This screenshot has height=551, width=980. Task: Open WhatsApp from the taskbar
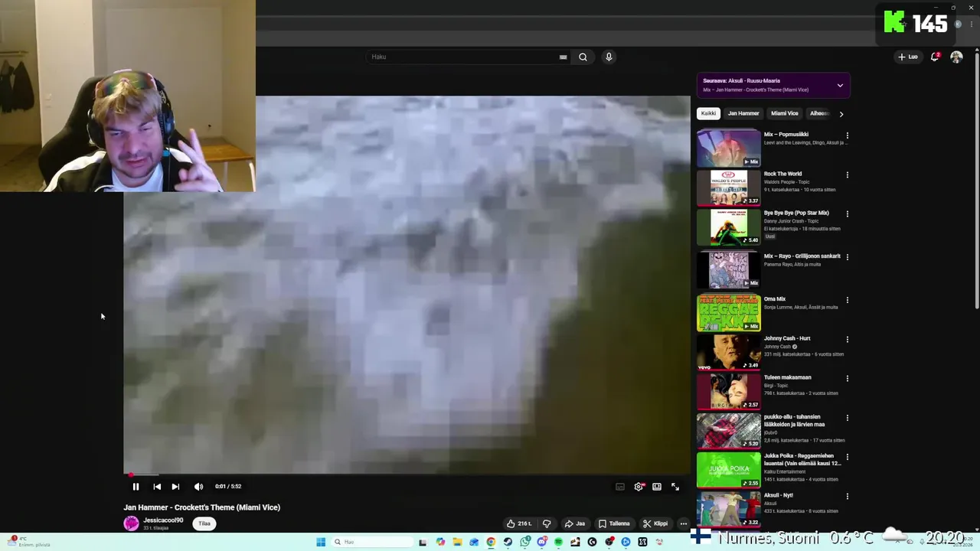[524, 542]
